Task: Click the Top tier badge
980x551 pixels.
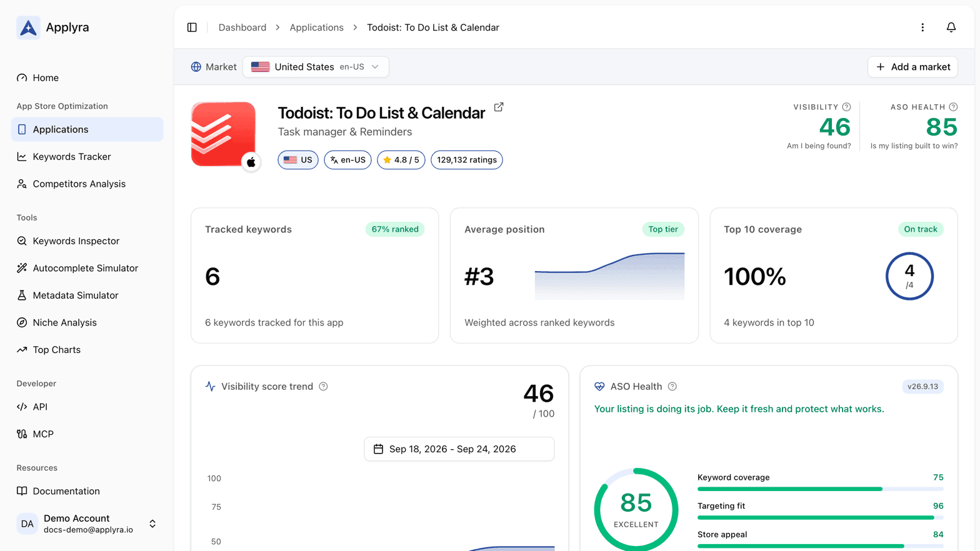Action: [x=663, y=229]
